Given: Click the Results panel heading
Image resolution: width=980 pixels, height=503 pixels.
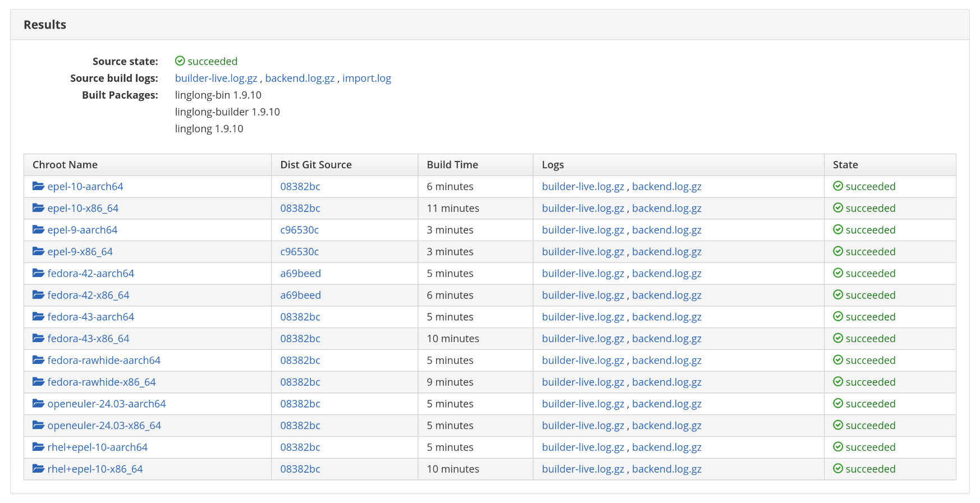Looking at the screenshot, I should pyautogui.click(x=45, y=25).
